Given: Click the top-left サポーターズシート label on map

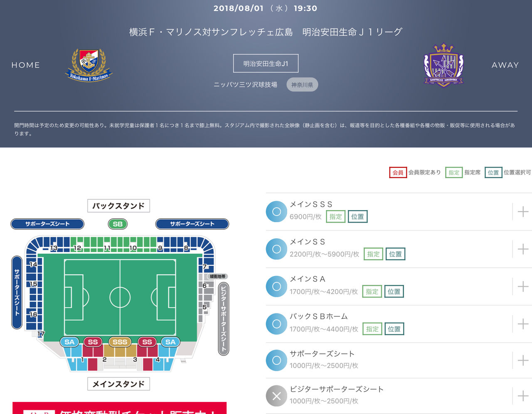Looking at the screenshot, I should 47,224.
